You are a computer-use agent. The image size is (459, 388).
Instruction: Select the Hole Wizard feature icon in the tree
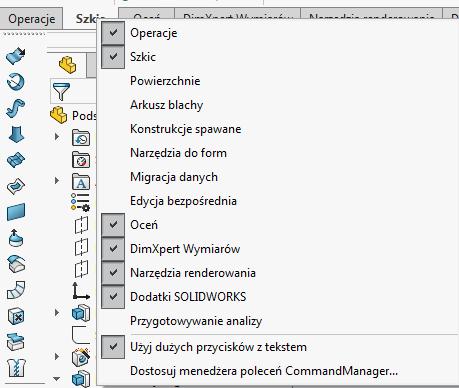(81, 357)
